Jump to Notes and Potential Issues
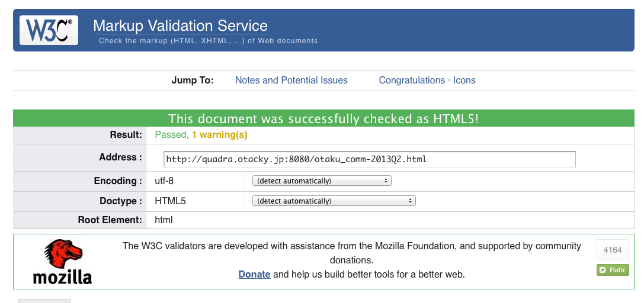This screenshot has width=644, height=303. coord(291,80)
